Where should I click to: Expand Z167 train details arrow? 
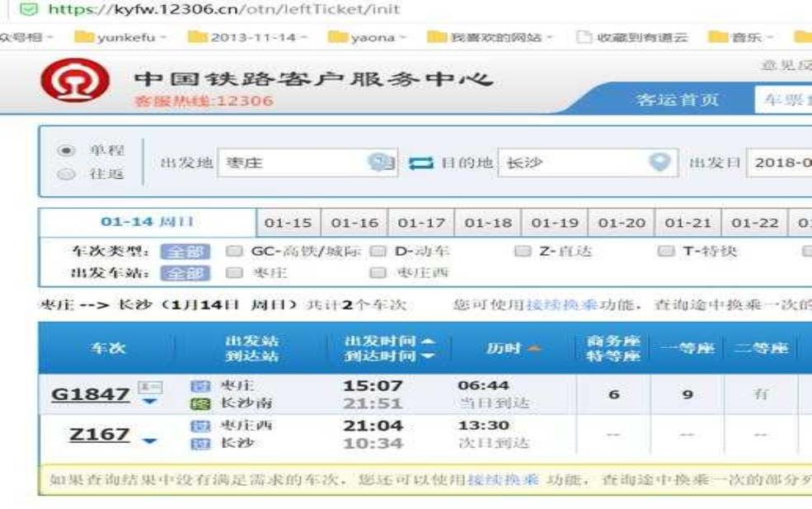tap(149, 441)
